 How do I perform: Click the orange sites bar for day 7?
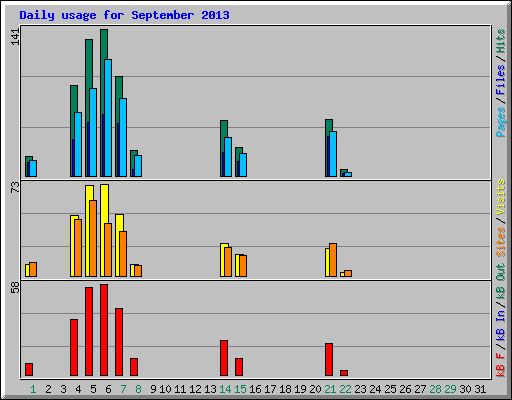click(123, 254)
